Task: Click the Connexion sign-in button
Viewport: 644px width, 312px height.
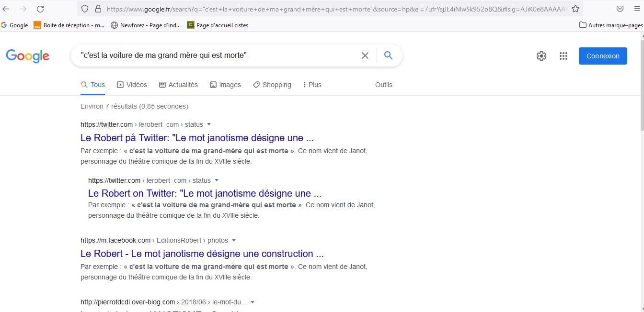Action: (x=603, y=56)
